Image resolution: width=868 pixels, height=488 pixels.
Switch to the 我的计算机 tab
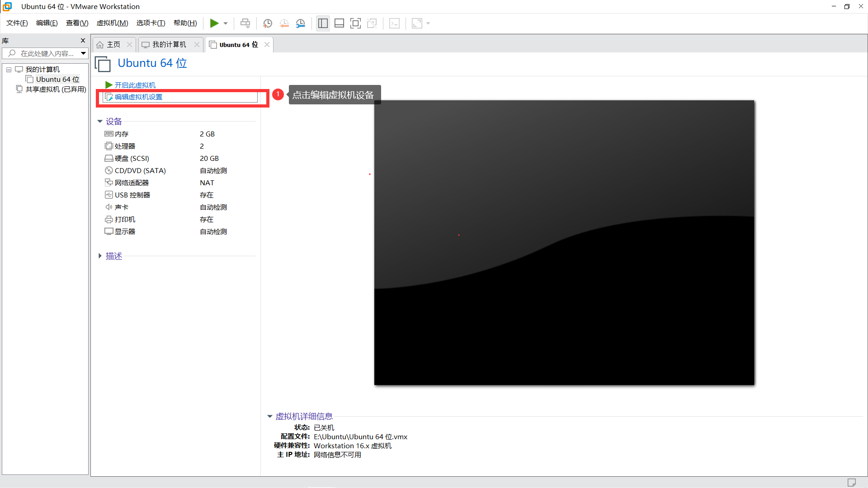coord(169,44)
